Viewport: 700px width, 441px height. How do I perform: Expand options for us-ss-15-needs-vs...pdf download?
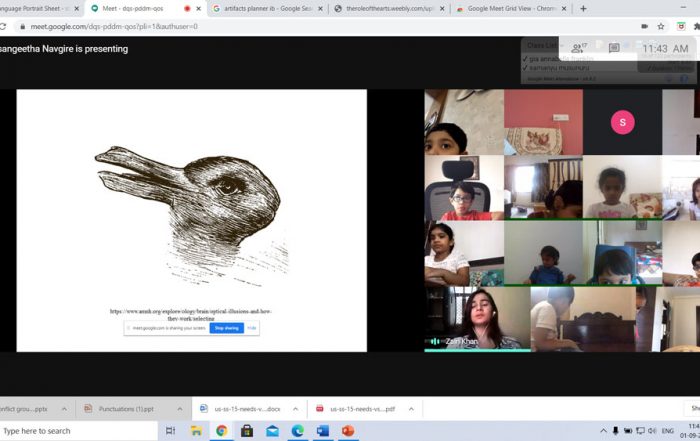point(411,409)
